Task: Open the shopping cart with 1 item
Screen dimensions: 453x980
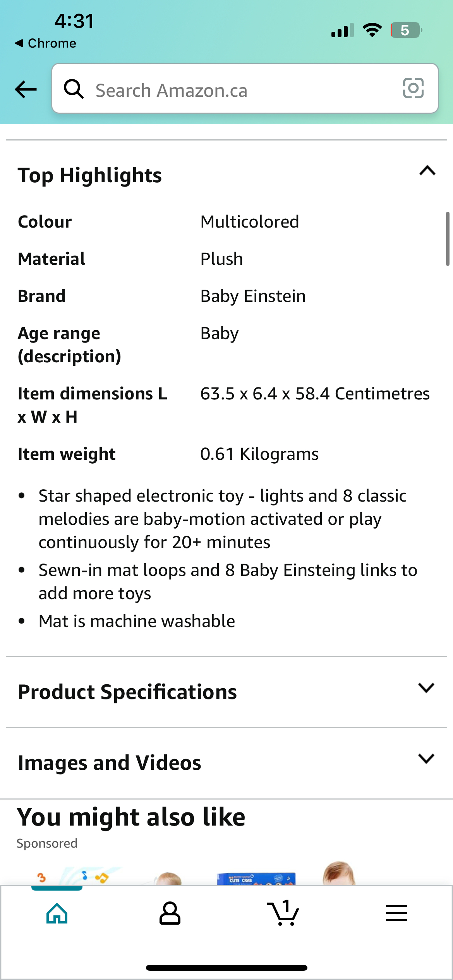Action: click(283, 913)
